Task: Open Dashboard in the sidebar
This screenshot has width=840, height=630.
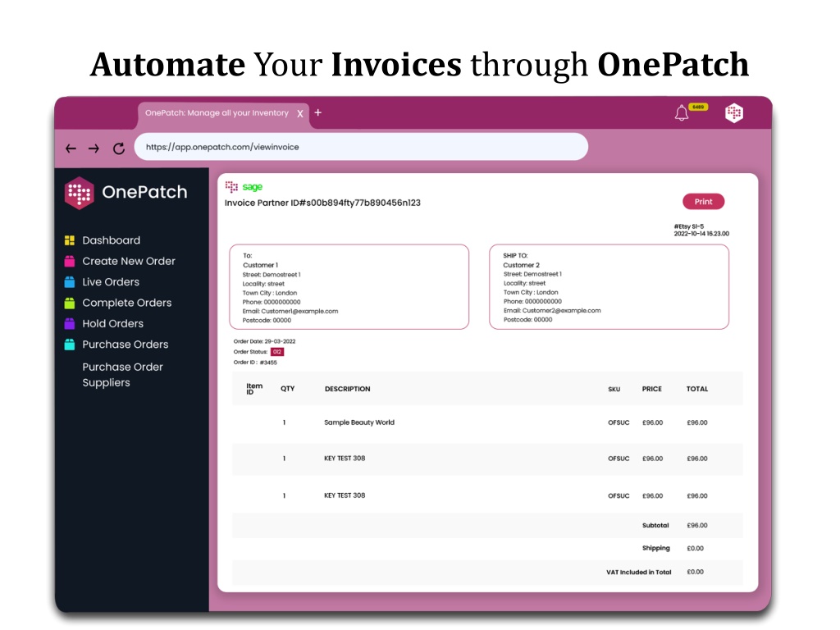Action: point(111,240)
